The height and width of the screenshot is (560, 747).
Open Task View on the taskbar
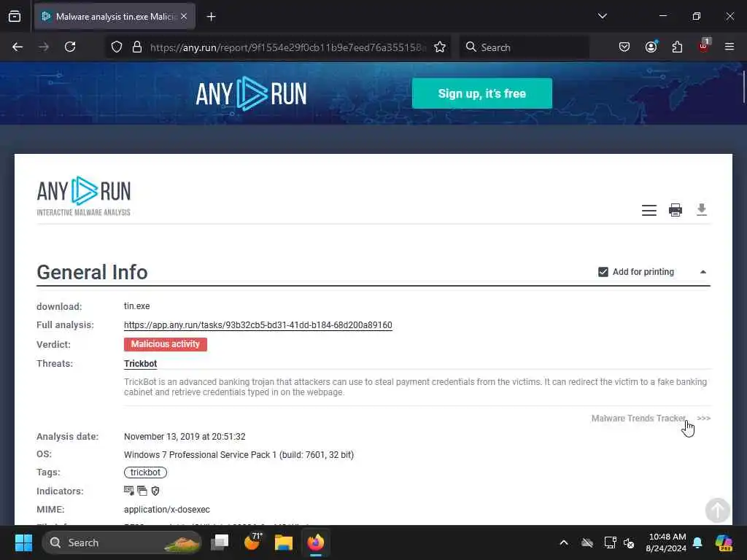click(x=220, y=542)
